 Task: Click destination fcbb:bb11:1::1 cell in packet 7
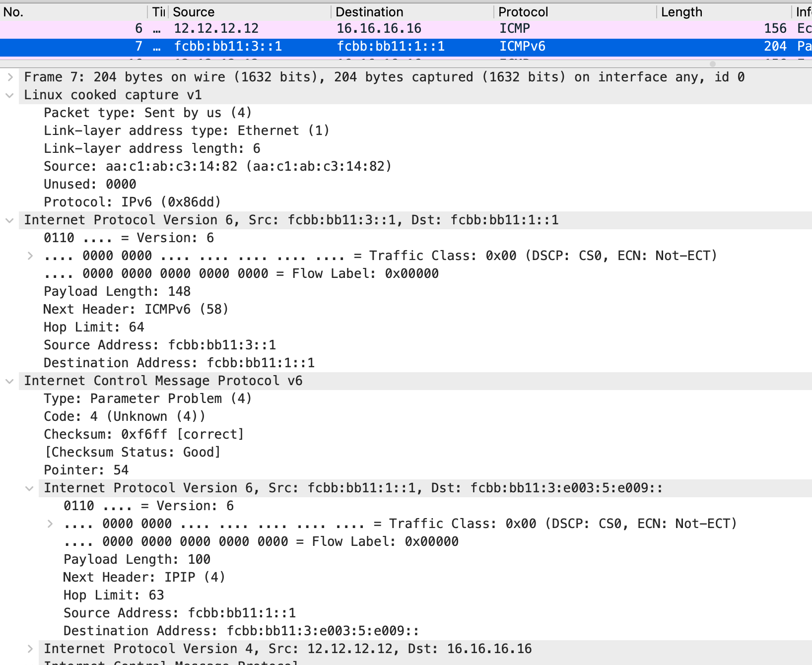[391, 46]
